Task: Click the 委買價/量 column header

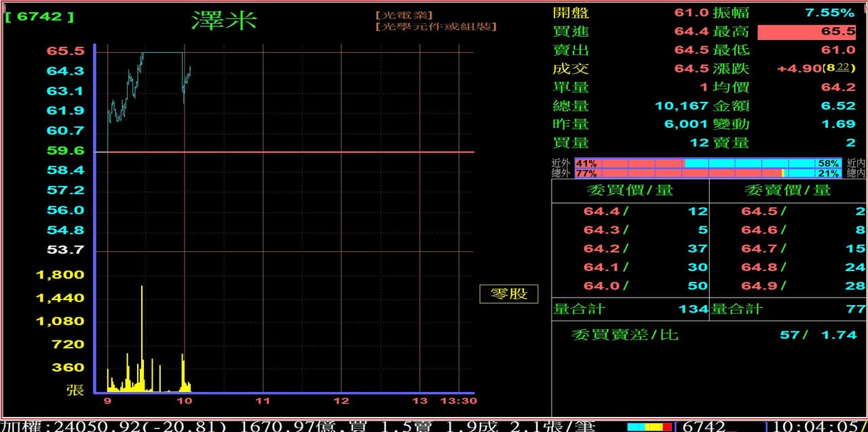Action: click(630, 190)
